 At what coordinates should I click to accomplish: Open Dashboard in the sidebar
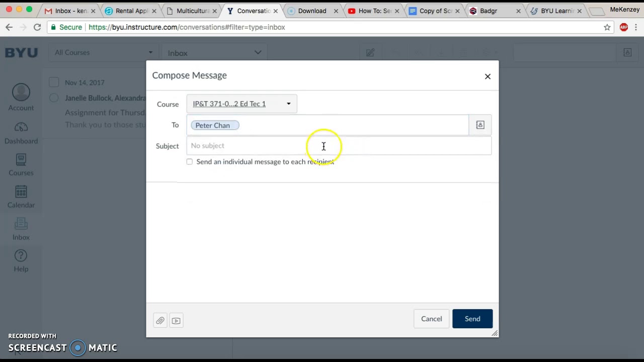point(21,133)
